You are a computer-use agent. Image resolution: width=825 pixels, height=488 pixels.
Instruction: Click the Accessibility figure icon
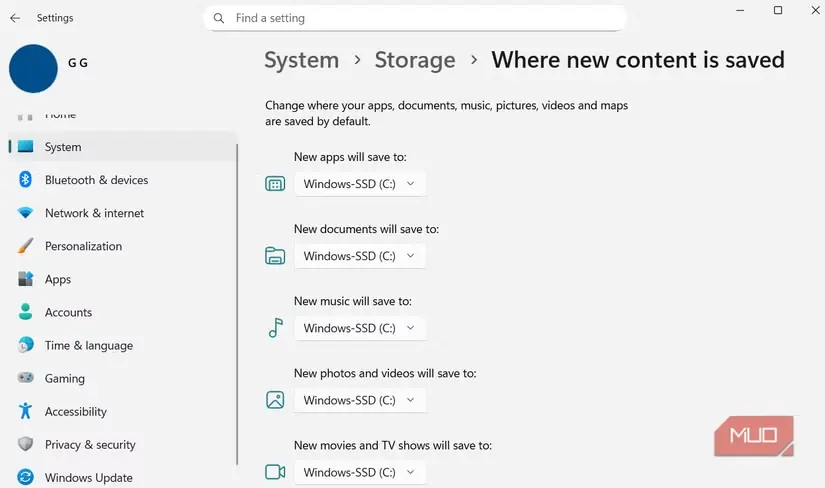(x=25, y=411)
